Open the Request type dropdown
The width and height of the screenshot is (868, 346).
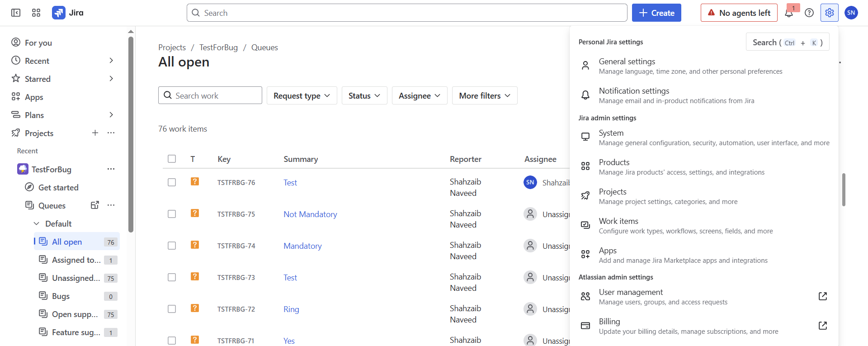pyautogui.click(x=302, y=95)
